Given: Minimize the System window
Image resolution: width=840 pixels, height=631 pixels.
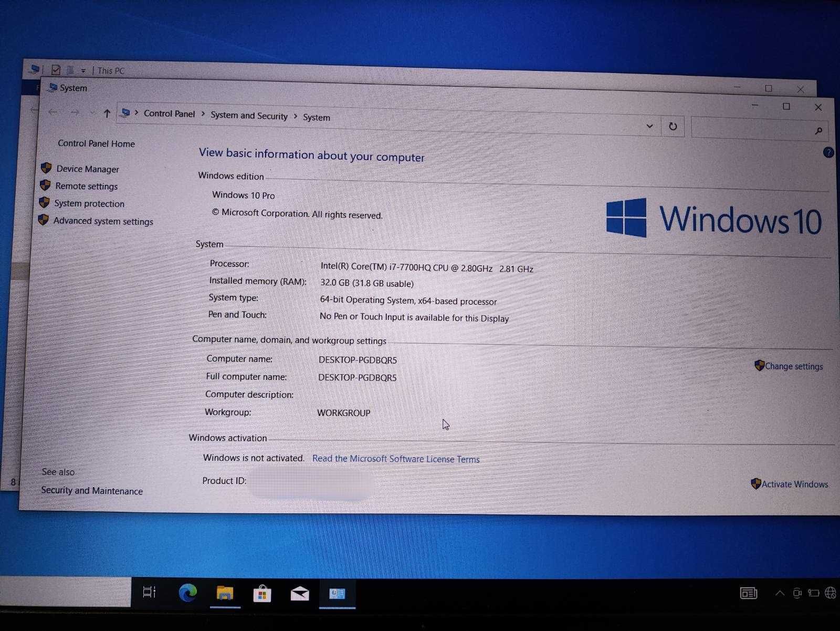Looking at the screenshot, I should [755, 106].
